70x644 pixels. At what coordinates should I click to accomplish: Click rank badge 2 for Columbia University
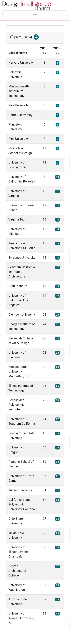point(57,72)
